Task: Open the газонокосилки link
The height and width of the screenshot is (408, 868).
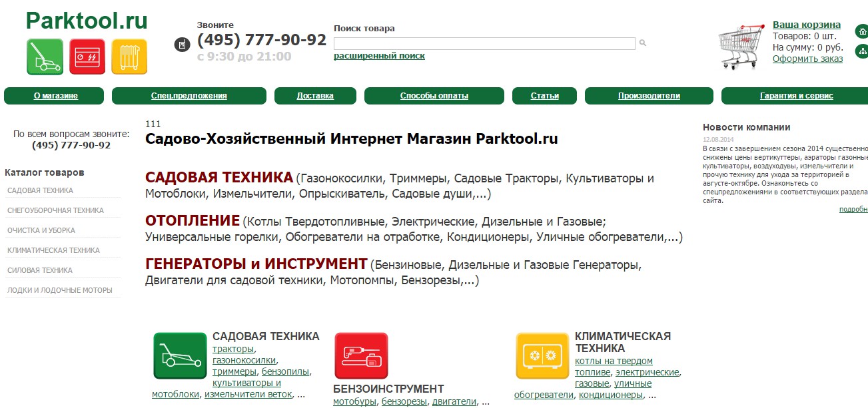Action: 244,361
